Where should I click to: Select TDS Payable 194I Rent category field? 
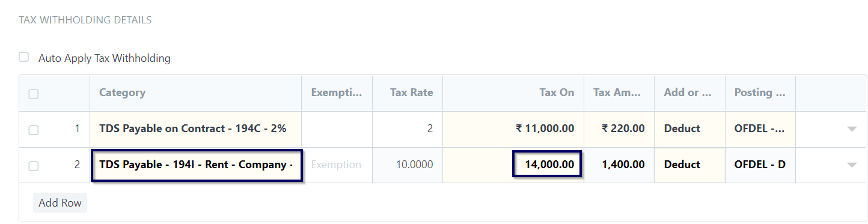[x=196, y=165]
